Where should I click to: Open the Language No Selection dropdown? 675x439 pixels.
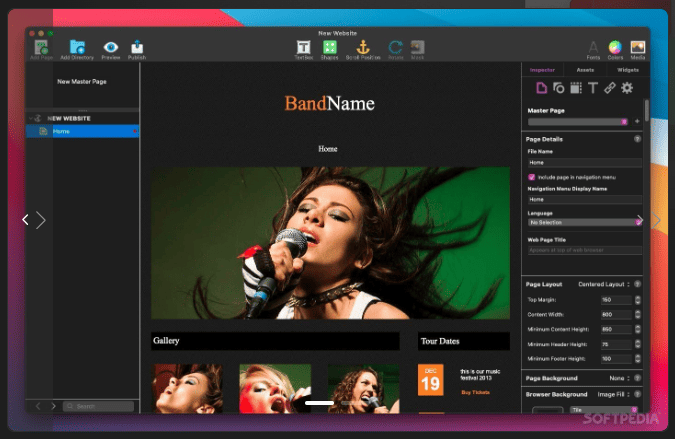[x=584, y=222]
